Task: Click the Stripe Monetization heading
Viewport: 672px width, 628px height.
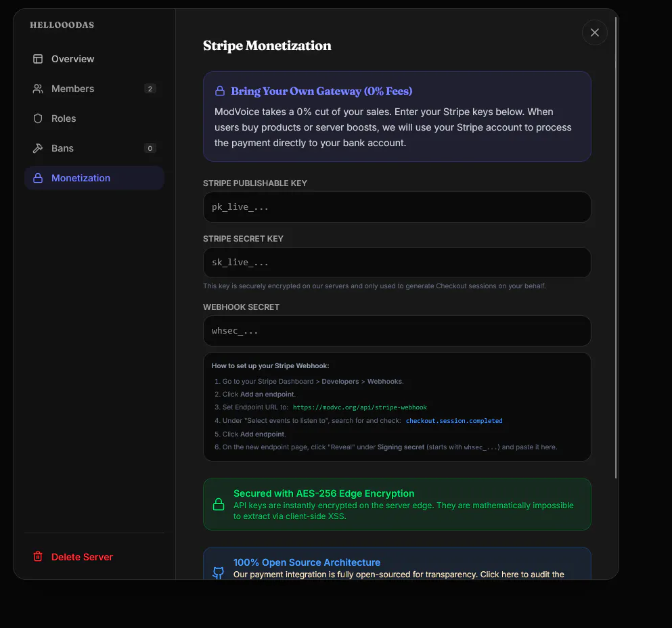Action: tap(267, 45)
